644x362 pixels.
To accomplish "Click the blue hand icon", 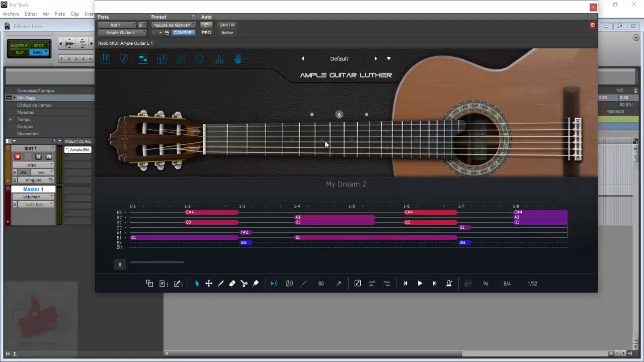I will [237, 59].
